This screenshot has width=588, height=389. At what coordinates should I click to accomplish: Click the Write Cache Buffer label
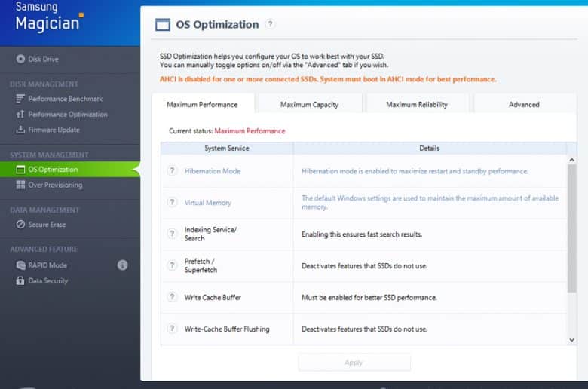pos(213,297)
